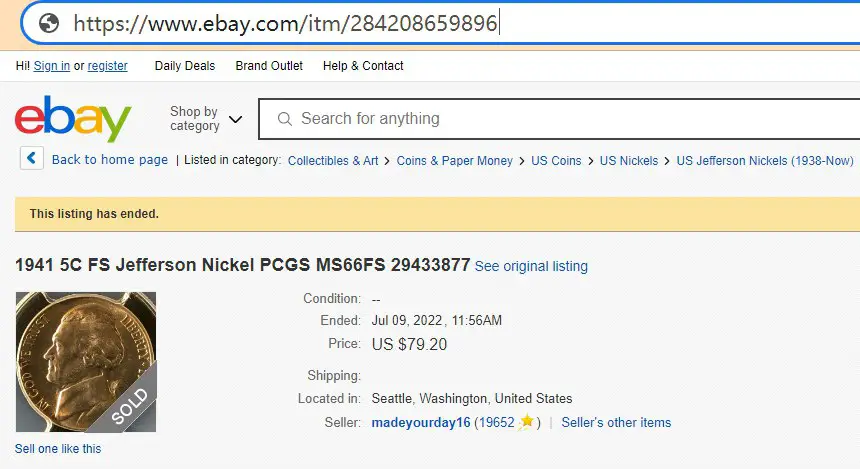Click the seller's yellow star rating icon
The height and width of the screenshot is (469, 860).
point(527,421)
